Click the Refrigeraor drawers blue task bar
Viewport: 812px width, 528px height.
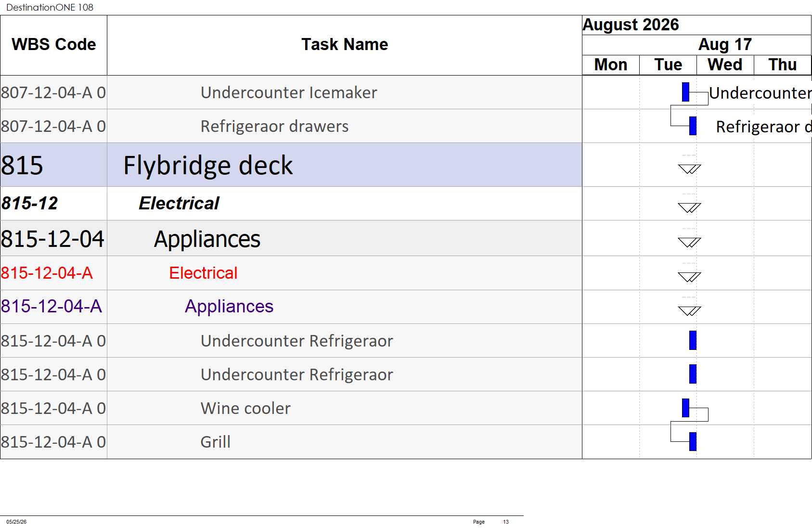click(693, 126)
